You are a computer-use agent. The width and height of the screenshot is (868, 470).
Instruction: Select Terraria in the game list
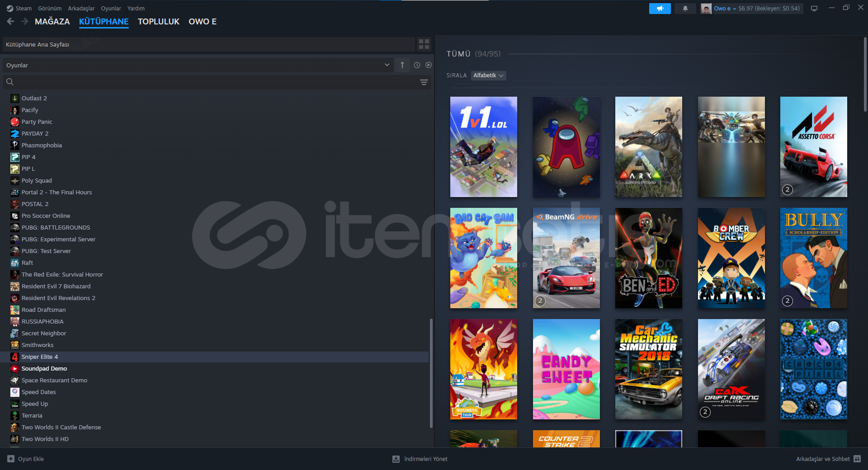32,415
